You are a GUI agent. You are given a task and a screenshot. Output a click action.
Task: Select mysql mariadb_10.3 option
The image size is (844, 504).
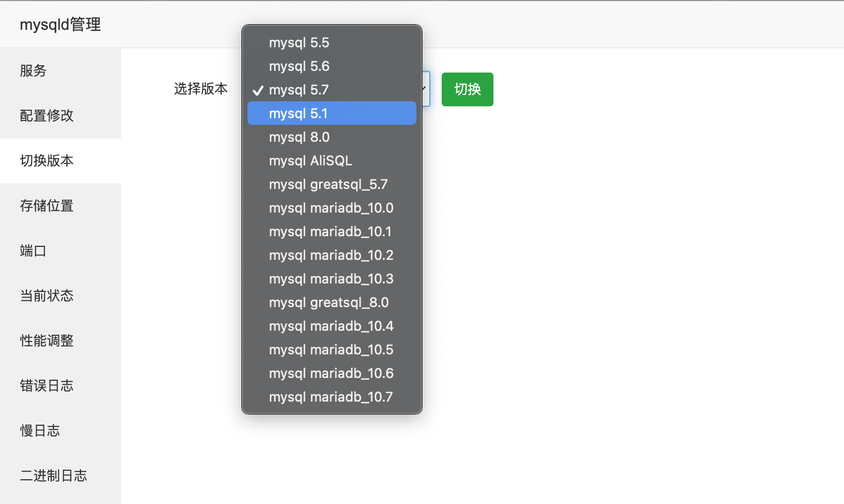pyautogui.click(x=332, y=279)
